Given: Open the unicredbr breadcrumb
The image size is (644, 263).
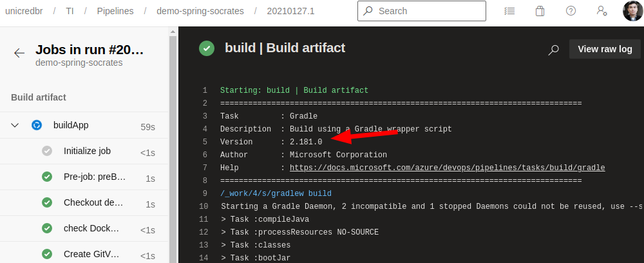Looking at the screenshot, I should 24,11.
